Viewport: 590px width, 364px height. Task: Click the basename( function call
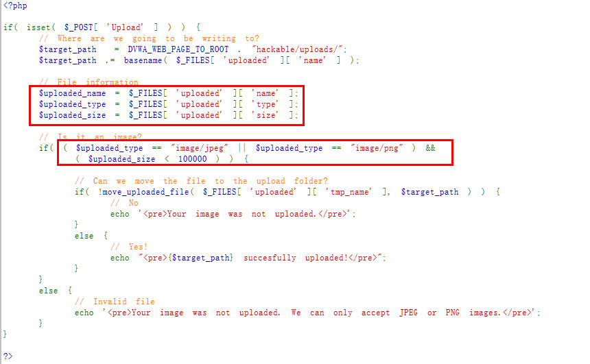145,60
